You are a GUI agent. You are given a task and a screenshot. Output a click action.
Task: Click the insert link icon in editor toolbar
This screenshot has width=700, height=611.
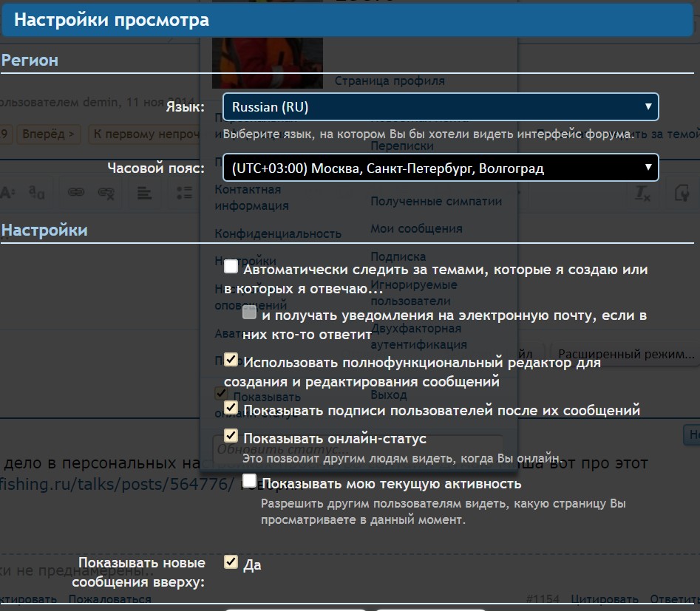pyautogui.click(x=75, y=193)
